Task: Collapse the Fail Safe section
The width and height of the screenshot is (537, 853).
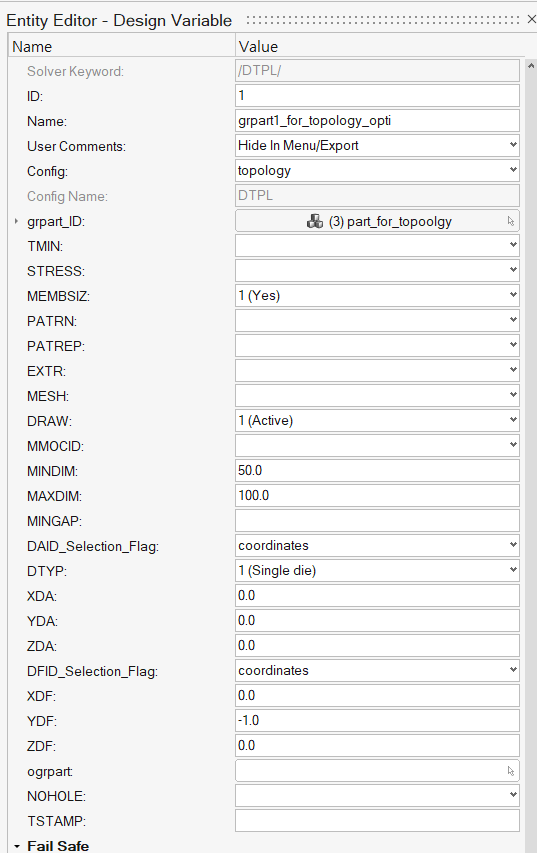Action: coord(17,846)
